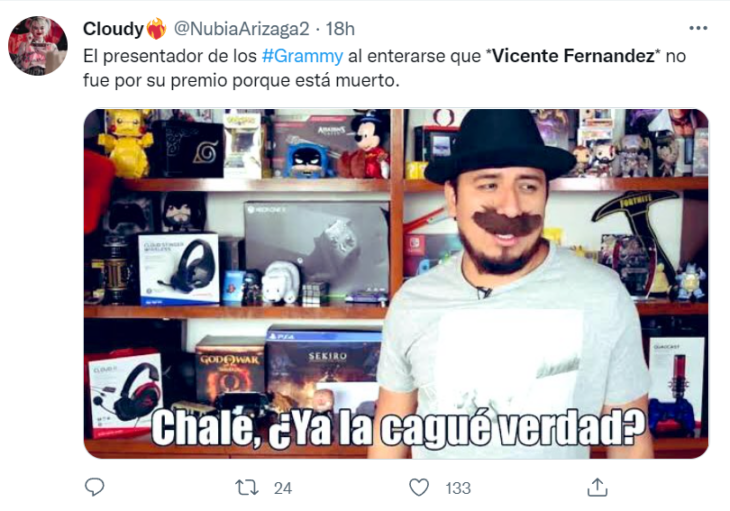This screenshot has width=730, height=511.
Task: Open the @NubiaArizaga2 handle link
Action: coord(241,29)
